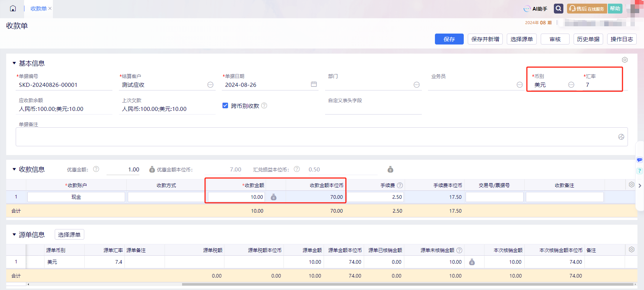The width and height of the screenshot is (644, 290).
Task: Open 售后在线服务 support
Action: click(x=587, y=9)
